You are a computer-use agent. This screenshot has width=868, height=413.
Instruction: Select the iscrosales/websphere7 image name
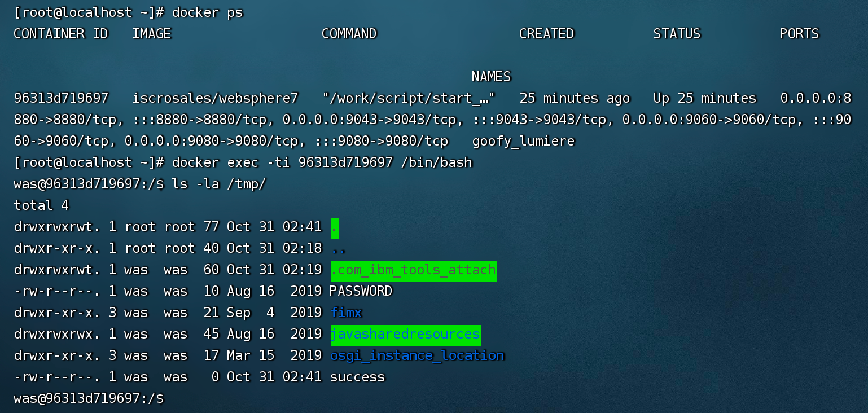(x=214, y=98)
